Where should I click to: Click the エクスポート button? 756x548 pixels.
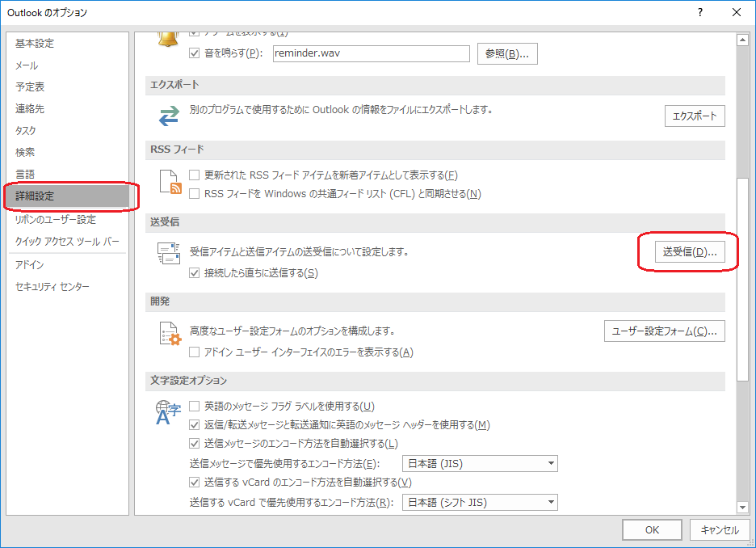pos(695,116)
